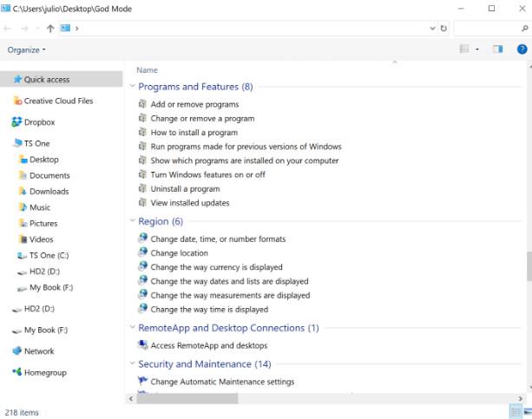Open Uninstall a program
The width and height of the screenshot is (532, 419).
click(185, 189)
